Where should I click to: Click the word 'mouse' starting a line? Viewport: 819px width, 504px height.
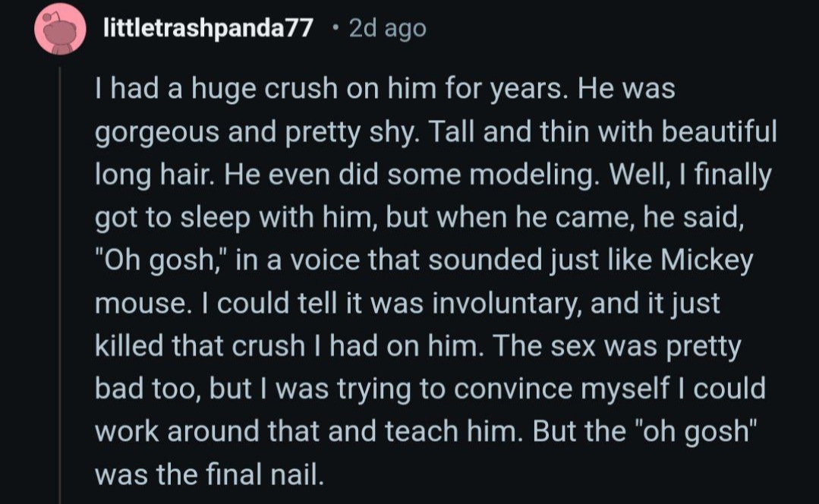pos(141,304)
